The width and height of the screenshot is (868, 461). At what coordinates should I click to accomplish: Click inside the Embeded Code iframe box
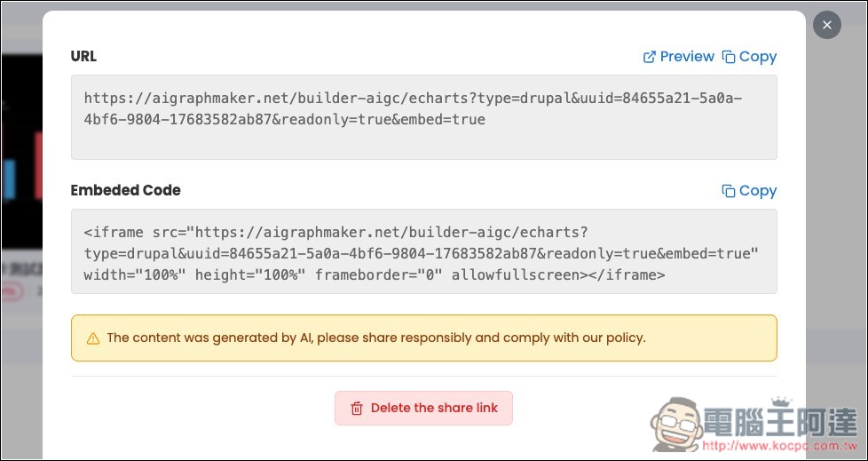tap(424, 251)
